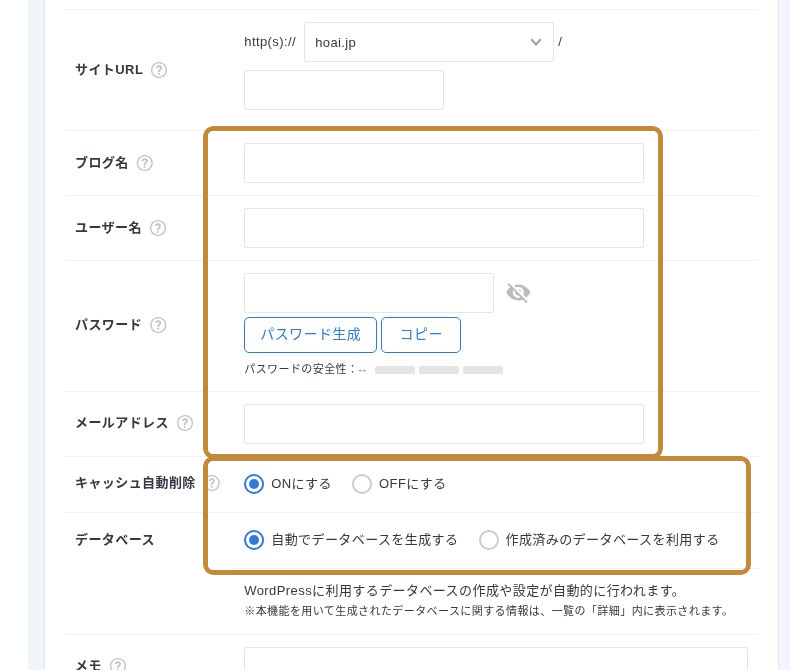Choose 自動でデータベースを生成する option
This screenshot has width=790, height=670.
tap(254, 540)
